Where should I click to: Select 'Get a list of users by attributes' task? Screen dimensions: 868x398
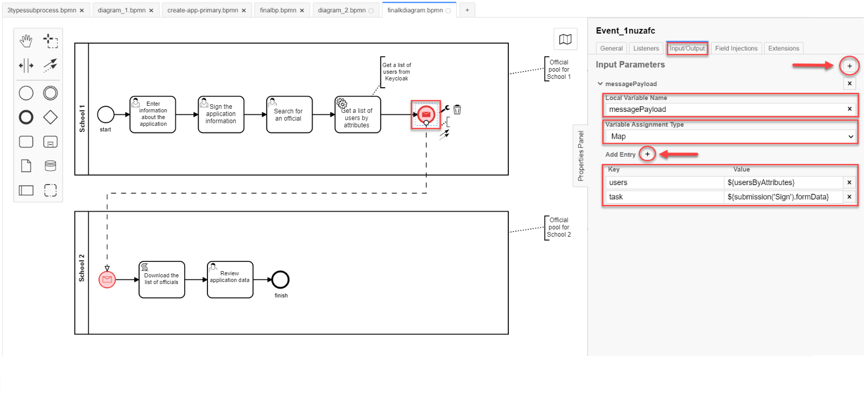358,114
